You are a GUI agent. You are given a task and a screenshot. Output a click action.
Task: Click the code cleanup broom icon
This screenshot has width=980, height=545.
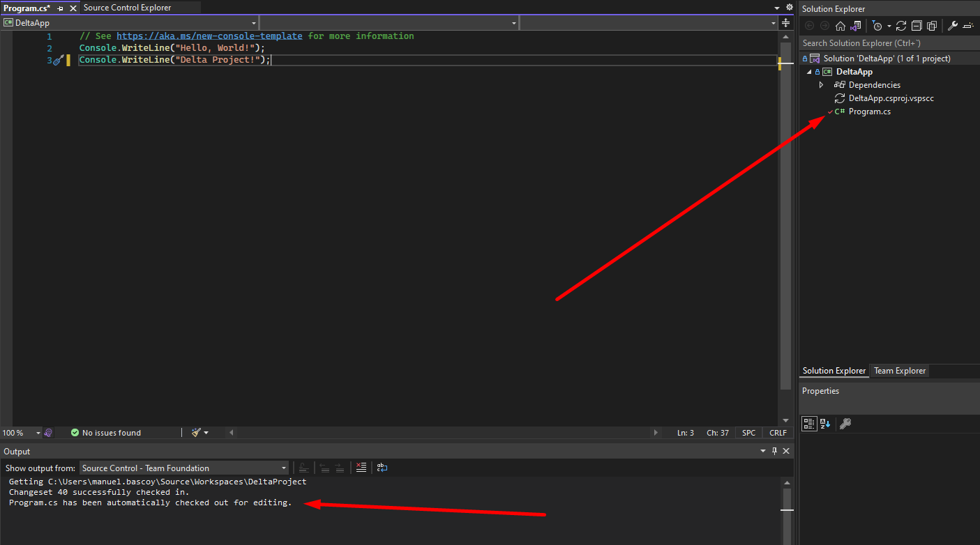197,433
